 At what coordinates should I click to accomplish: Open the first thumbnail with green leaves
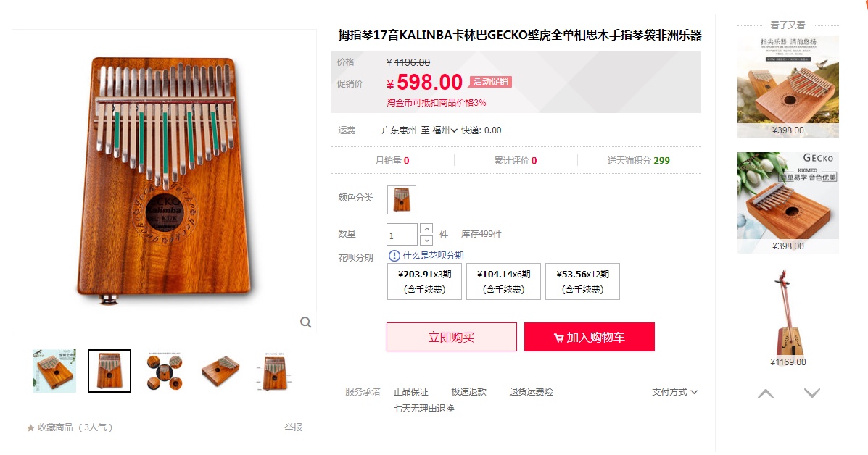point(54,371)
